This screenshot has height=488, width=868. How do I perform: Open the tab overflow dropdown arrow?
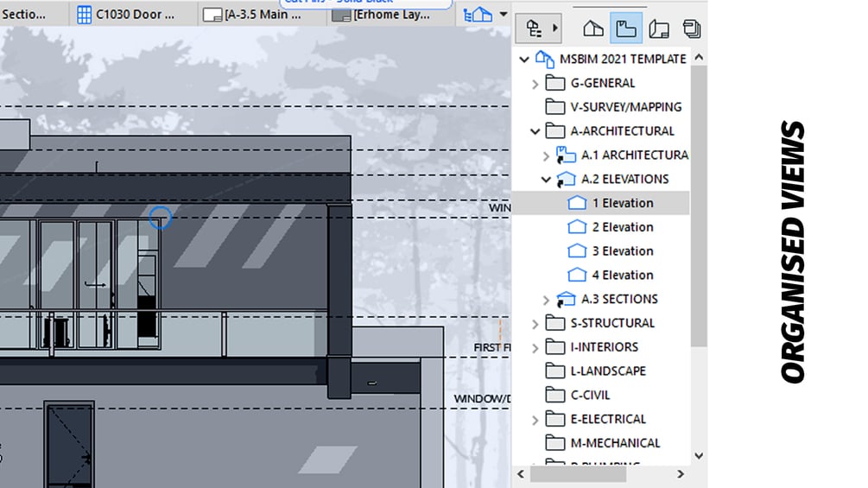tap(504, 15)
